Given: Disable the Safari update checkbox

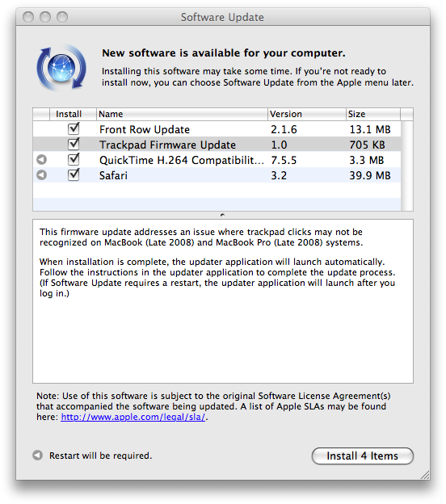Looking at the screenshot, I should [x=74, y=174].
